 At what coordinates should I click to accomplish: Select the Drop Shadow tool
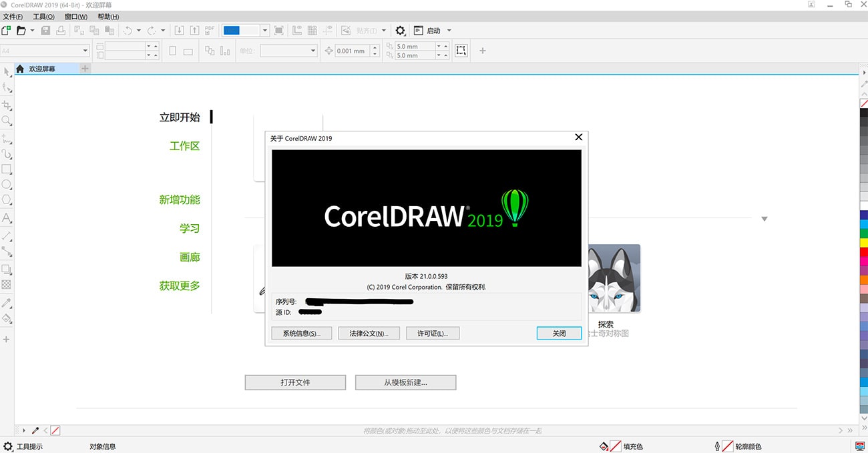[7, 270]
